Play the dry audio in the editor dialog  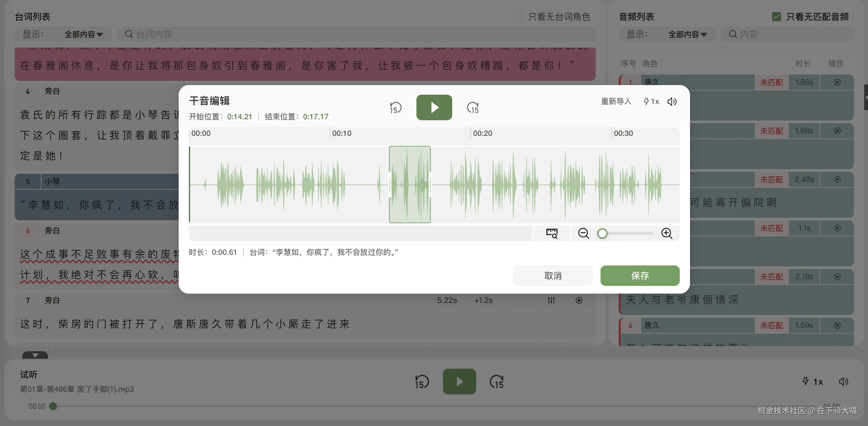(434, 107)
